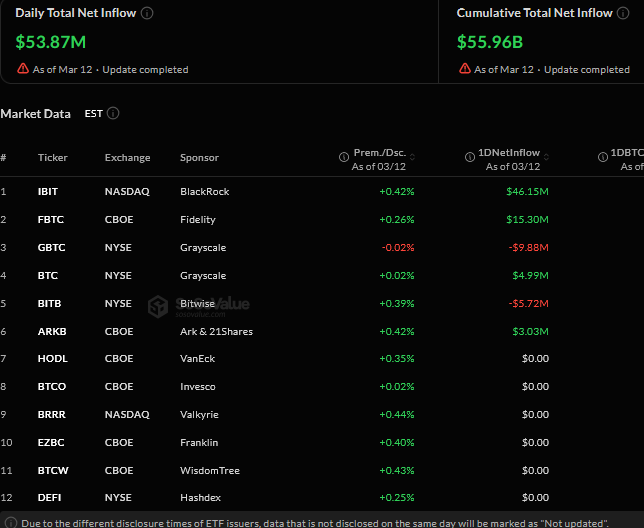Click BTCW's +0.43% premium value
This screenshot has height=528, width=644.
coord(397,471)
